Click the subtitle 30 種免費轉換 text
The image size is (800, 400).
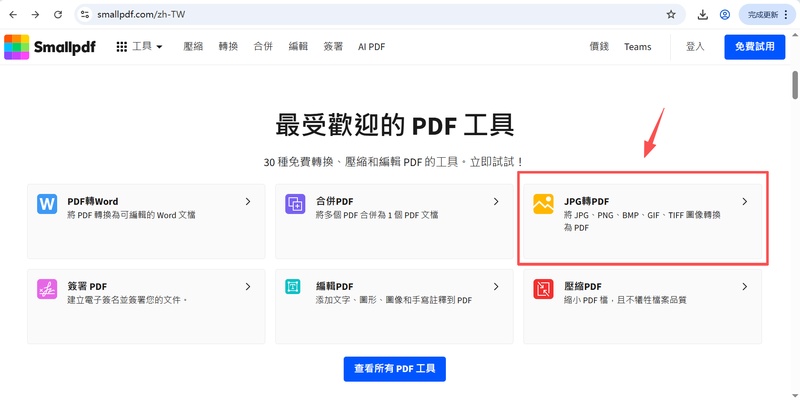(x=393, y=162)
